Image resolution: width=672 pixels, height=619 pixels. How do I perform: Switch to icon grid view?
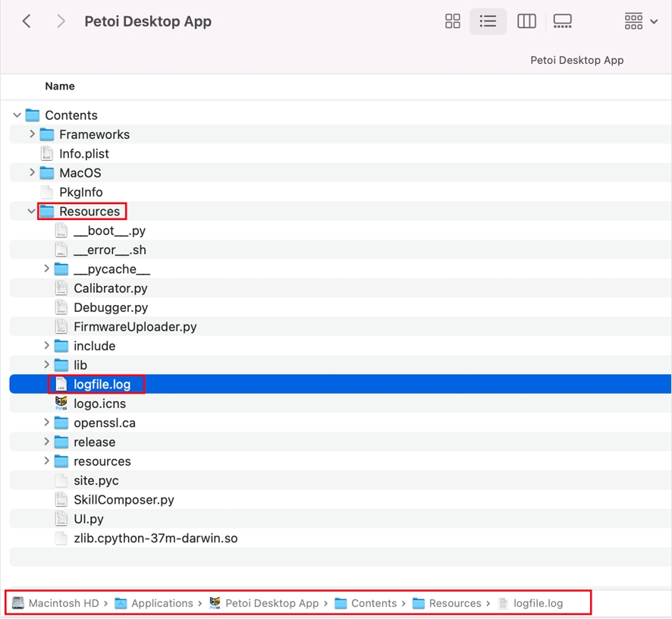coord(452,21)
